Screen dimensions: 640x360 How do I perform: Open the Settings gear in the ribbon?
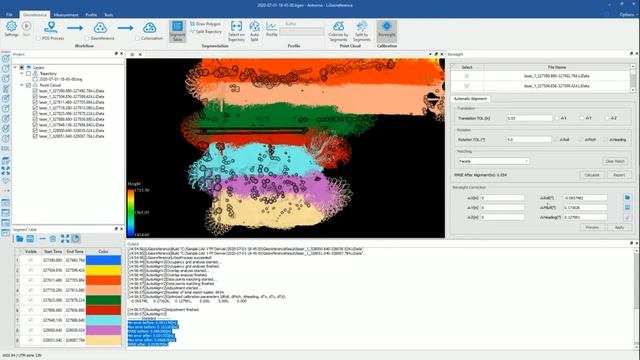11,27
